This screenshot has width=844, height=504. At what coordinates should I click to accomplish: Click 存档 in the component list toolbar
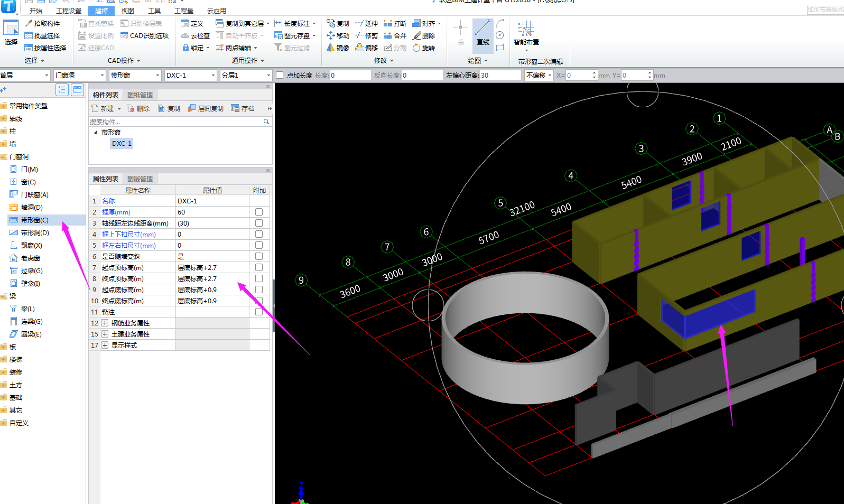tap(243, 108)
